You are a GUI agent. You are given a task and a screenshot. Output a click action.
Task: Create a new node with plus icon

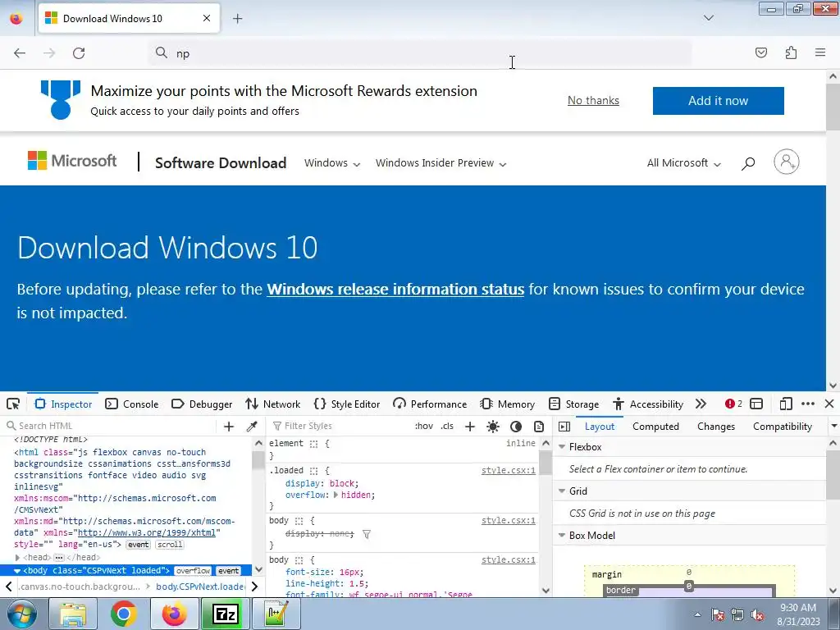pos(229,427)
